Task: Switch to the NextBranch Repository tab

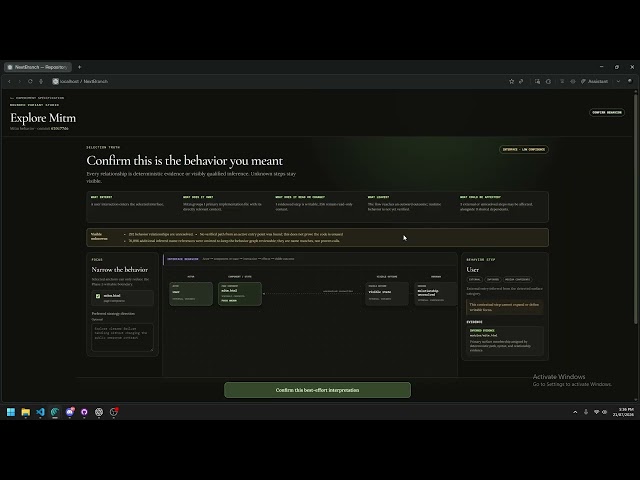Action: tap(38, 67)
